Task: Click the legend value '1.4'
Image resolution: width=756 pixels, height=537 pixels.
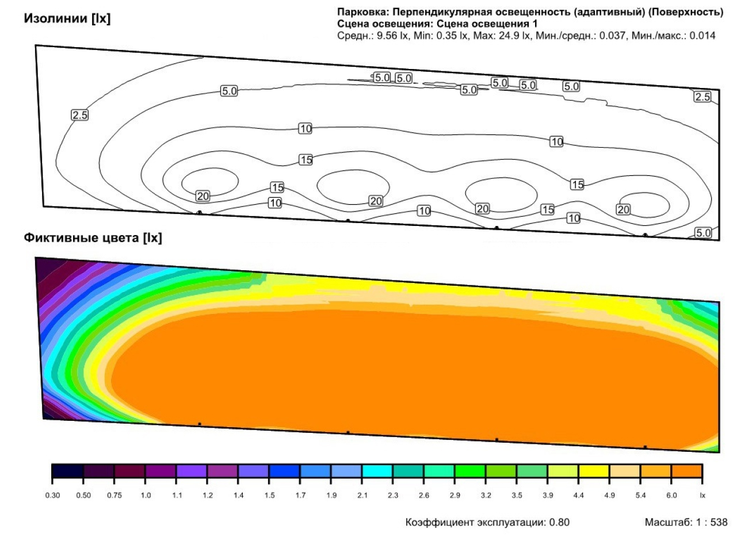Action: click(x=238, y=496)
